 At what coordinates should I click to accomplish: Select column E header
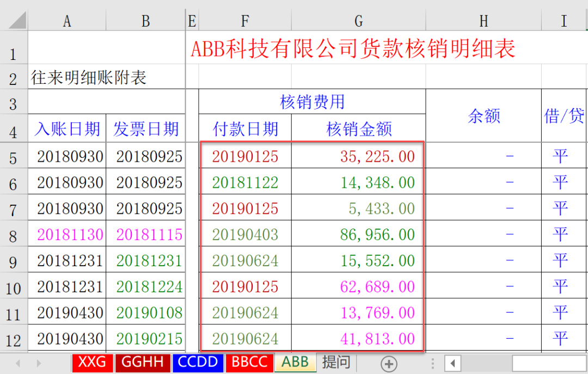(192, 21)
